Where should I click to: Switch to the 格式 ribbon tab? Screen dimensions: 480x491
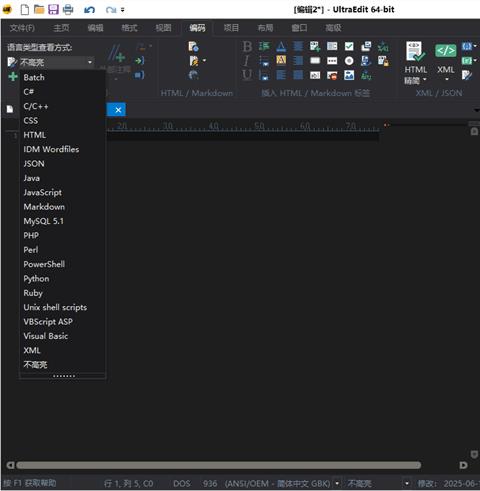point(129,28)
